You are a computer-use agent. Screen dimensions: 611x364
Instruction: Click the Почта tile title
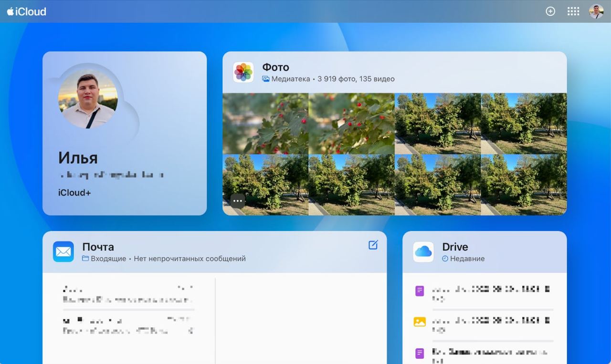point(98,247)
